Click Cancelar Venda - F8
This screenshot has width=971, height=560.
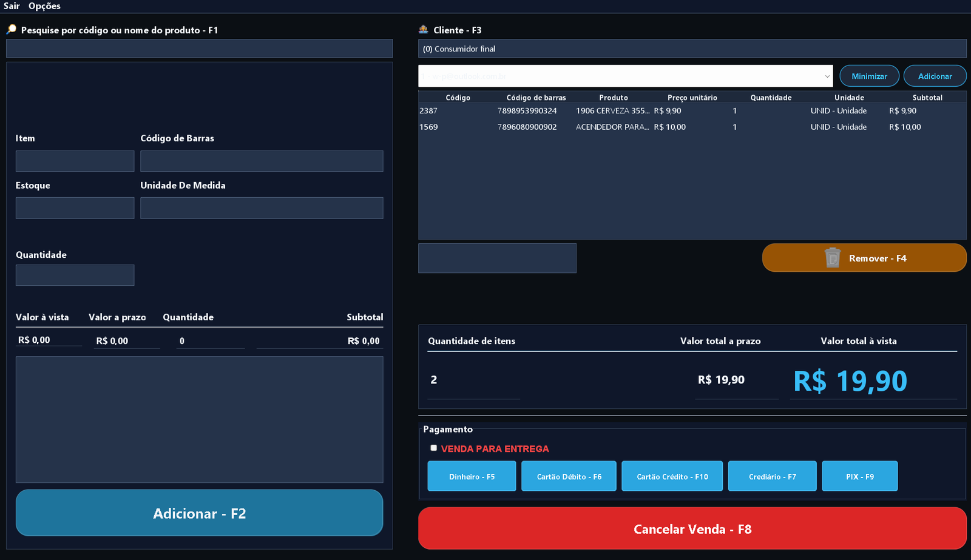[x=692, y=528]
